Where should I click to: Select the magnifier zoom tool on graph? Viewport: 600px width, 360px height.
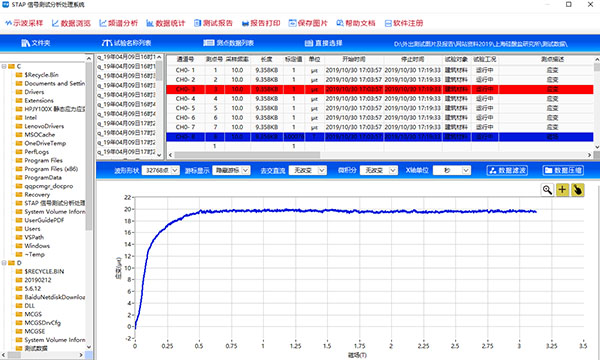click(x=547, y=189)
